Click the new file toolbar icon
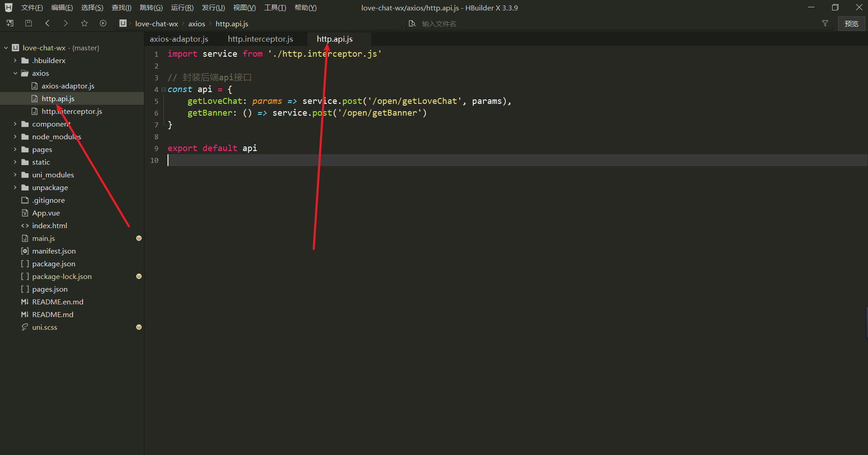This screenshot has height=455, width=868. [x=10, y=23]
